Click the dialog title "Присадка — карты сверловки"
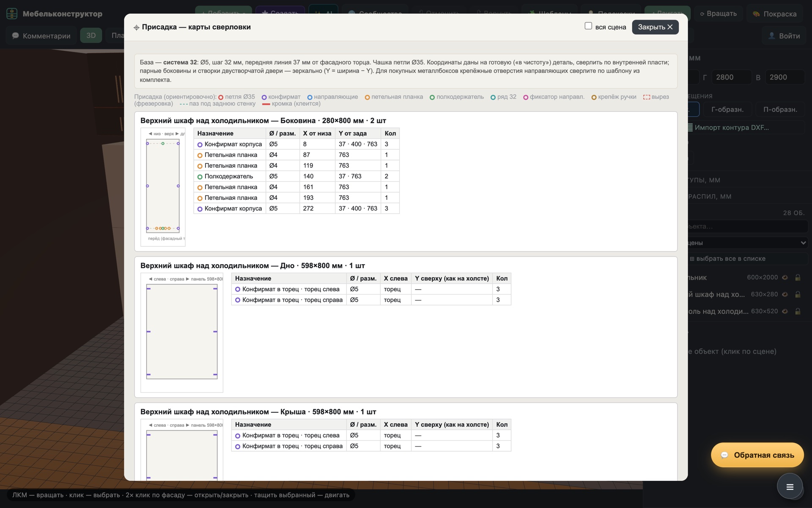 196,27
